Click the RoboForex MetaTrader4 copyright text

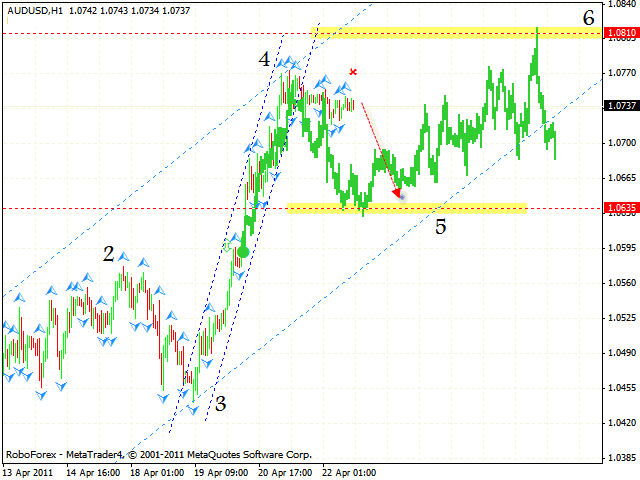coord(159,454)
